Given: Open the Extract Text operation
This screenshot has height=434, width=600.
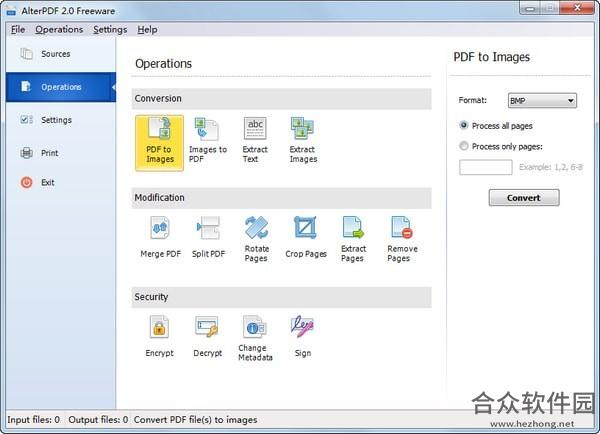Looking at the screenshot, I should pyautogui.click(x=255, y=141).
